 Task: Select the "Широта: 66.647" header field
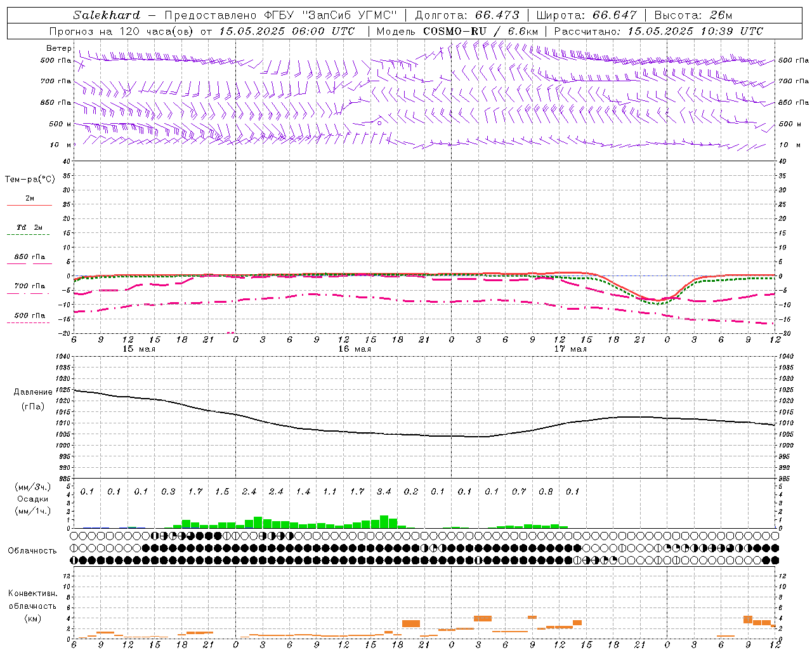click(586, 15)
